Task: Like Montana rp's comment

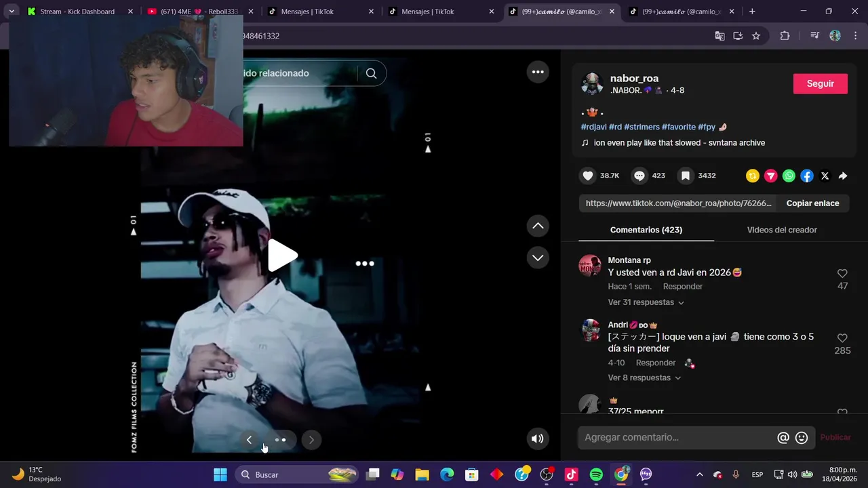Action: (x=842, y=273)
